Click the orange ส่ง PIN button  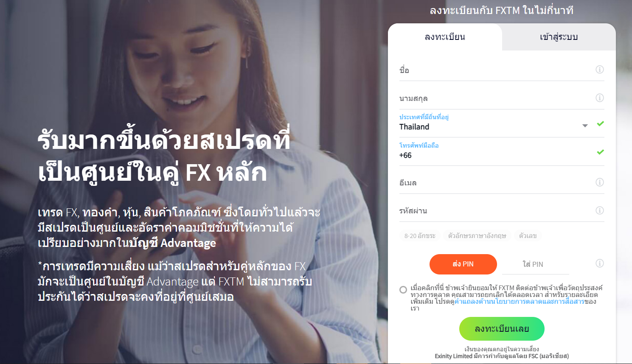tap(463, 264)
